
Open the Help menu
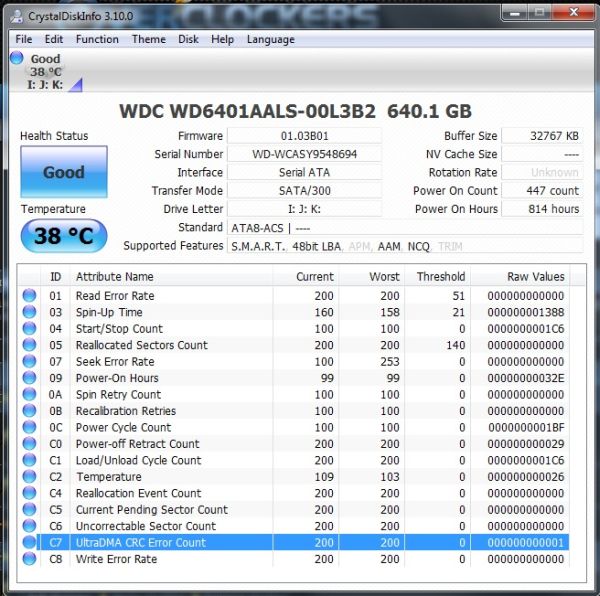(222, 39)
